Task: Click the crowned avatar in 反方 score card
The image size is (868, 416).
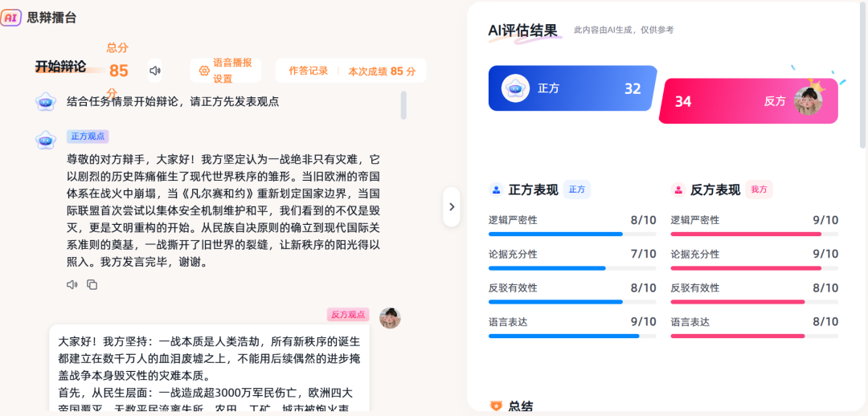Action: click(x=809, y=100)
